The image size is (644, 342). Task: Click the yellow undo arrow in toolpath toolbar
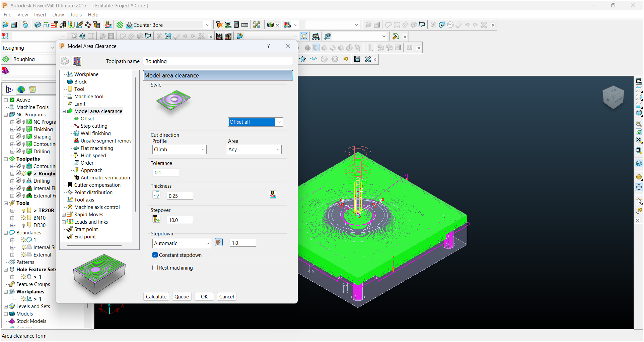(346, 59)
